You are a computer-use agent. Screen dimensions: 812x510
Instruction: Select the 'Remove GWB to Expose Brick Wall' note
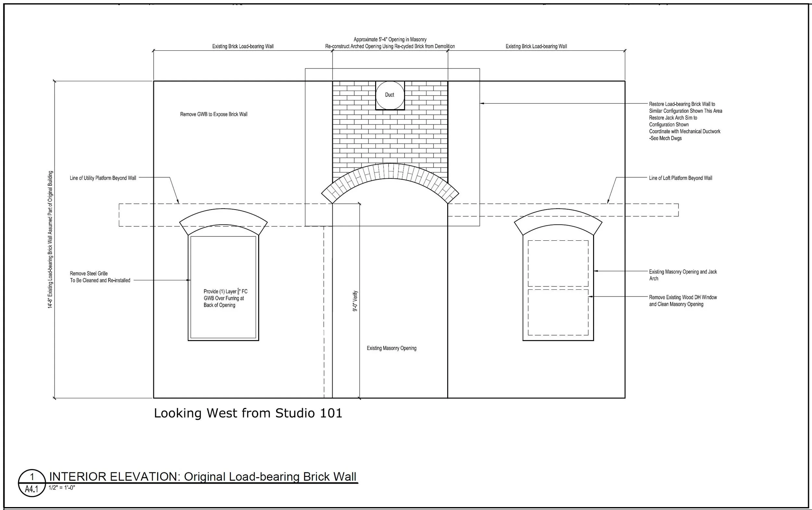[214, 114]
